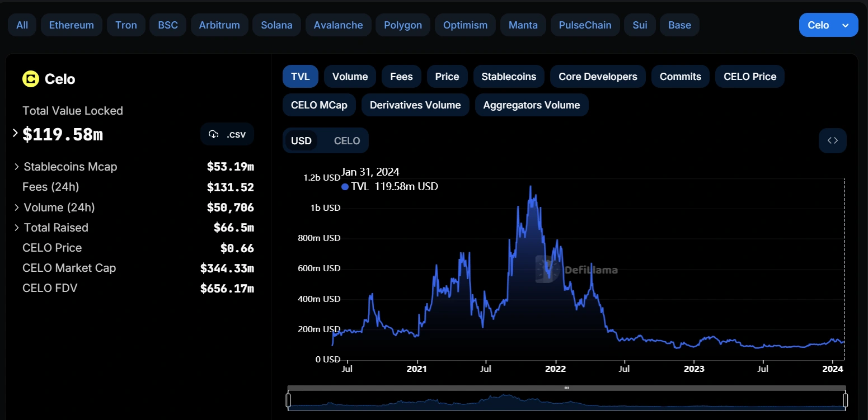The height and width of the screenshot is (420, 868).
Task: Click the range slider top drag bar
Action: point(566,388)
